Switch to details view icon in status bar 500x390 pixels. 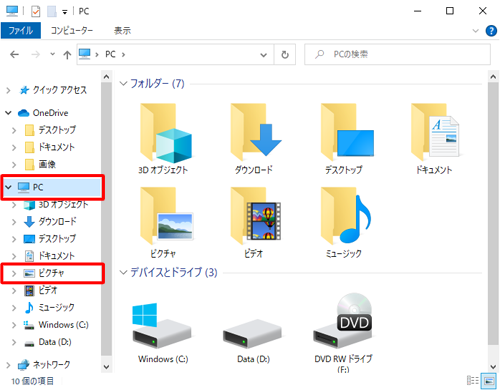473,380
